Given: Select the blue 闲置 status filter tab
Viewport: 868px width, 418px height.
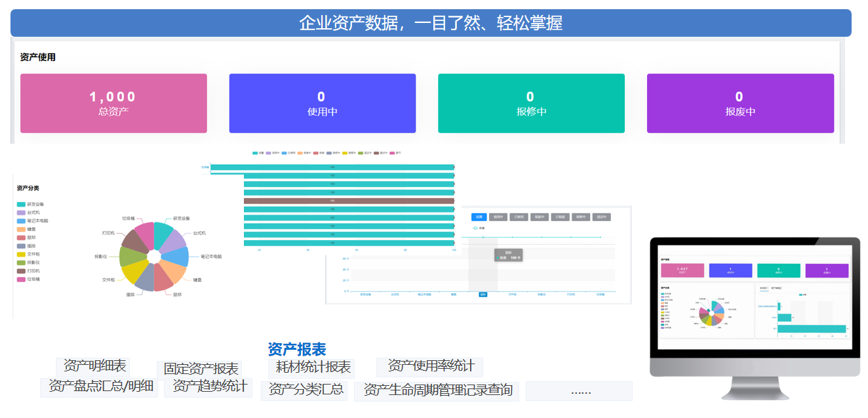Looking at the screenshot, I should (x=479, y=217).
